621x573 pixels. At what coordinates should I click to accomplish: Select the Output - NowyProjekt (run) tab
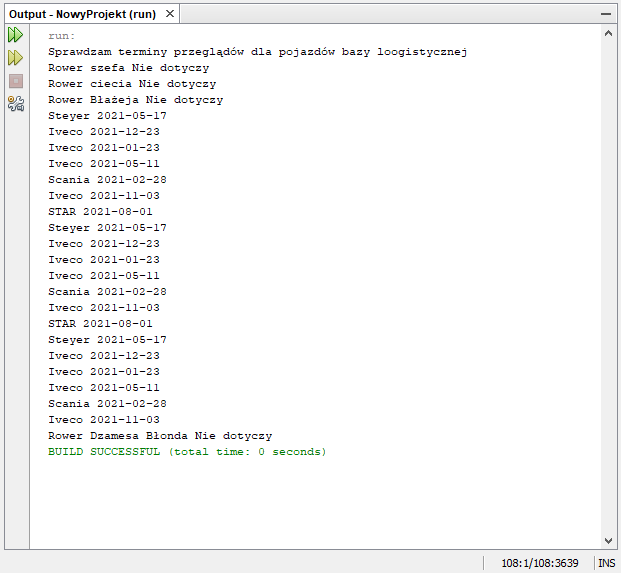click(x=82, y=15)
